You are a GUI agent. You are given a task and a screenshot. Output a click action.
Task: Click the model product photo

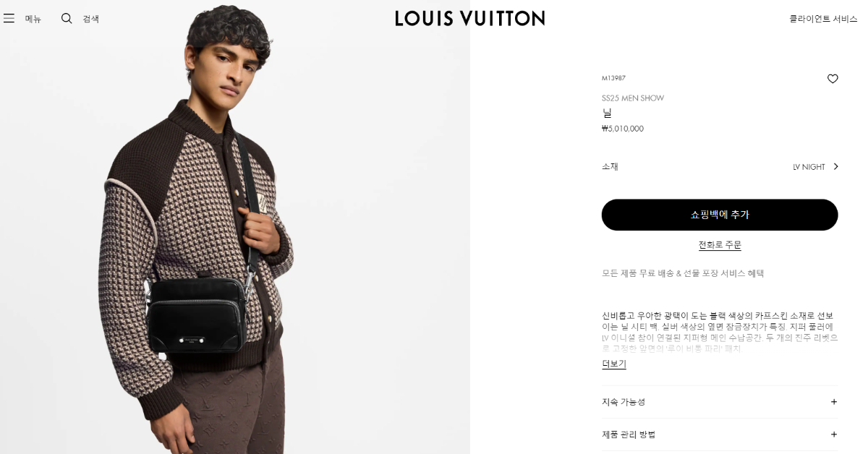point(235,227)
